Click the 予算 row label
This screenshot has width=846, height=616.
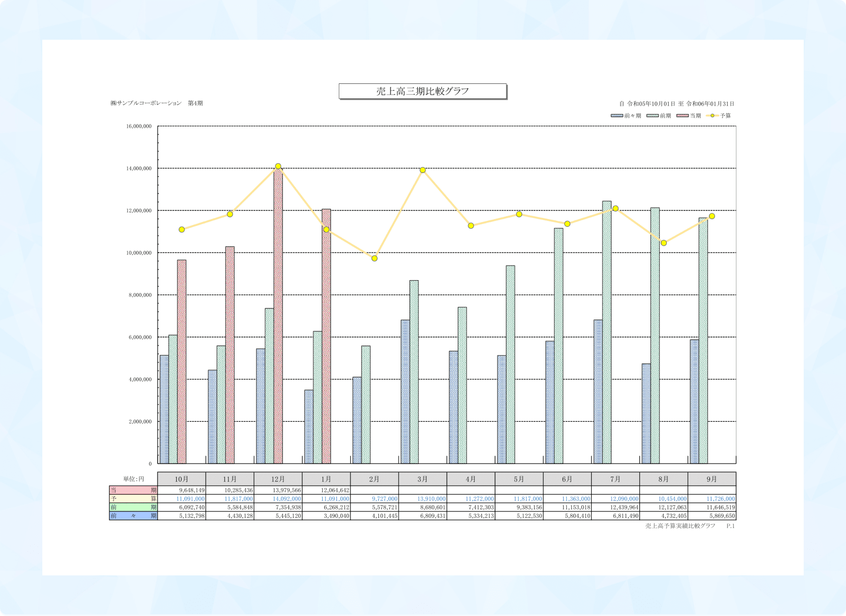pyautogui.click(x=133, y=498)
